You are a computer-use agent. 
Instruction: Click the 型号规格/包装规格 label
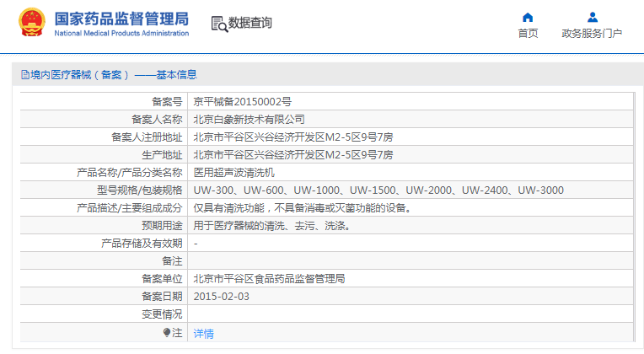(x=140, y=190)
